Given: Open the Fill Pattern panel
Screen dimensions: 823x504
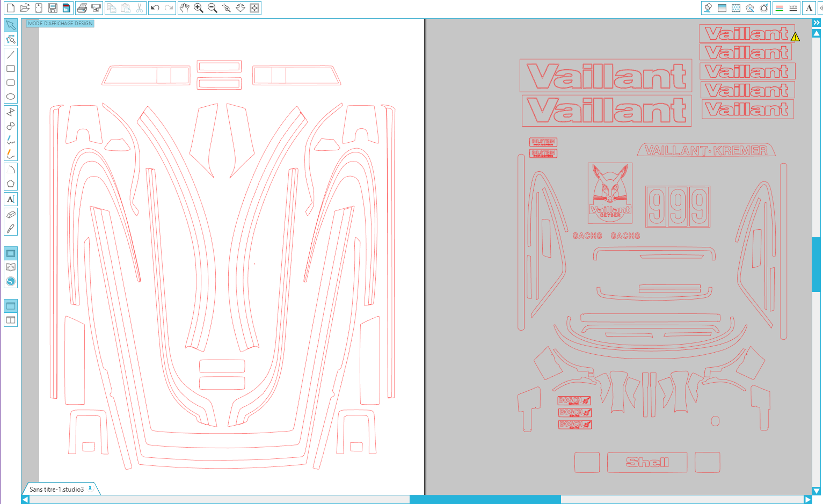Looking at the screenshot, I should click(x=736, y=8).
